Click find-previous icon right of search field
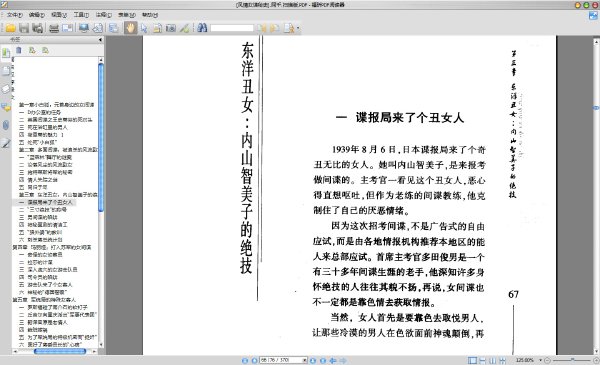Screen dimensions: 600x365 click(261, 28)
